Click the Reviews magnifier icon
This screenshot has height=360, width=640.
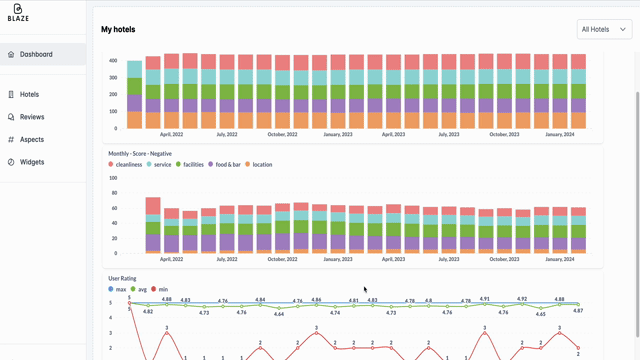(x=11, y=117)
